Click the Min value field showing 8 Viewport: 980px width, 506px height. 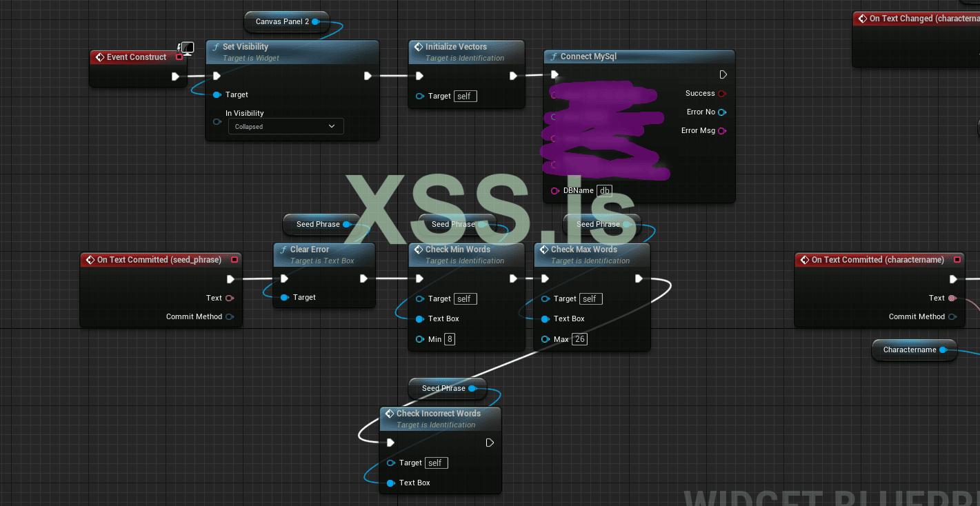click(450, 339)
